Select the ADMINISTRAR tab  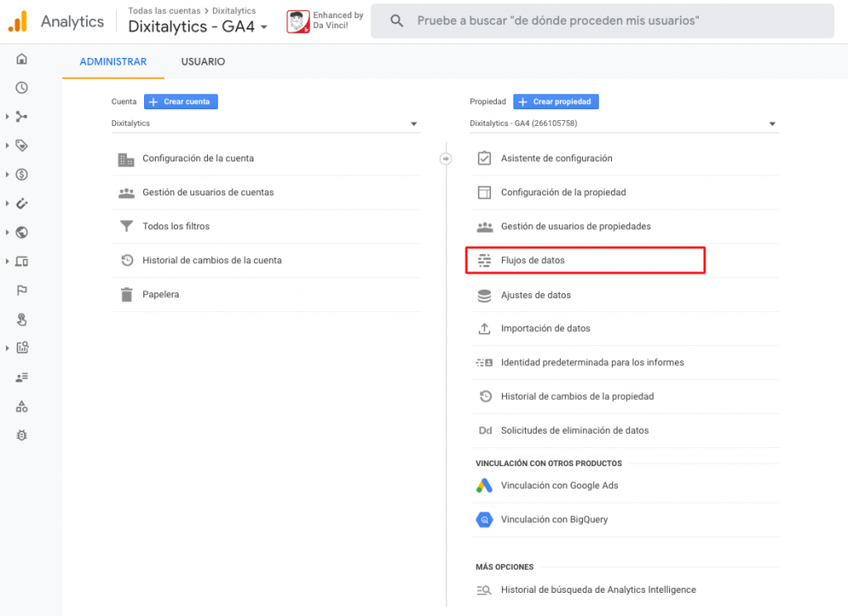point(113,62)
